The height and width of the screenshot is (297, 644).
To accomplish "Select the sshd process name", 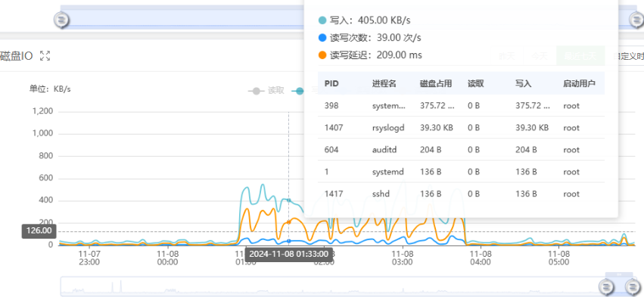I will point(381,194).
